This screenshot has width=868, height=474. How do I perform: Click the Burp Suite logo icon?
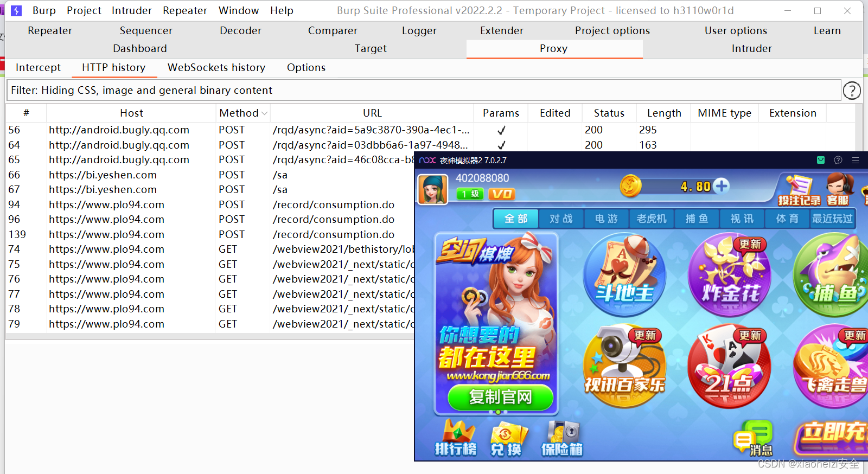click(16, 10)
